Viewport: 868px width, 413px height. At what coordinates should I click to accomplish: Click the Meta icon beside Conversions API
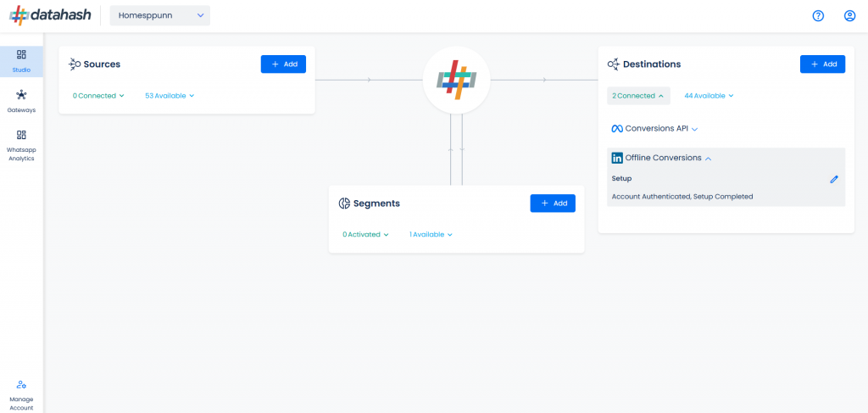(617, 128)
